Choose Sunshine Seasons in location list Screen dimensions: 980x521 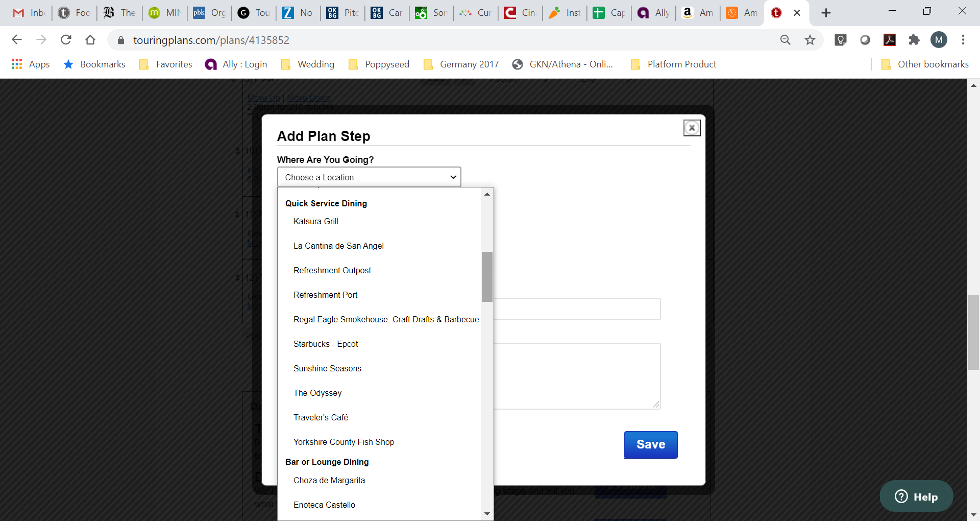(327, 368)
